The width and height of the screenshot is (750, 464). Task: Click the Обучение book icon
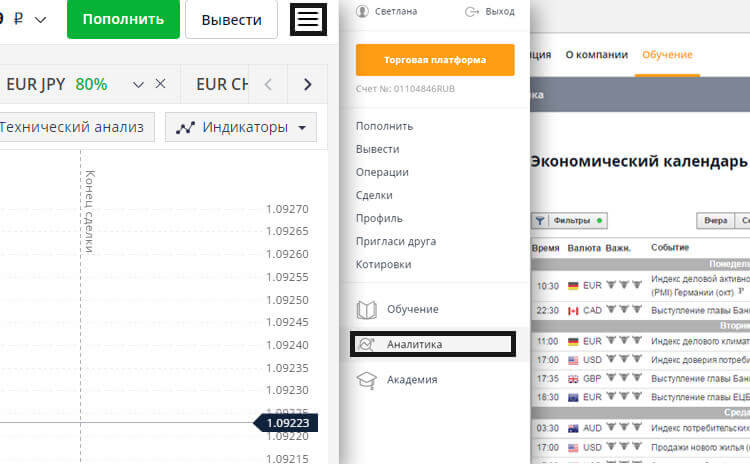pyautogui.click(x=366, y=310)
